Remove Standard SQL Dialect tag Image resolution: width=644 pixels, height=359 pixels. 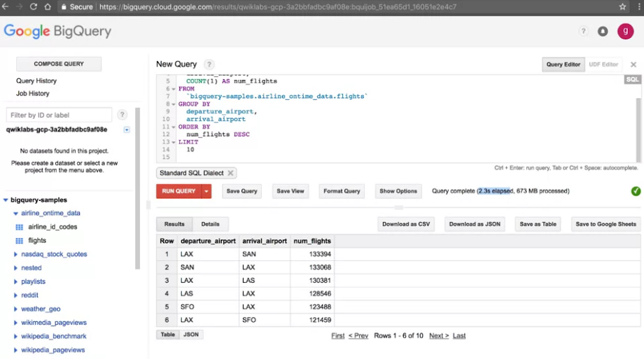230,173
